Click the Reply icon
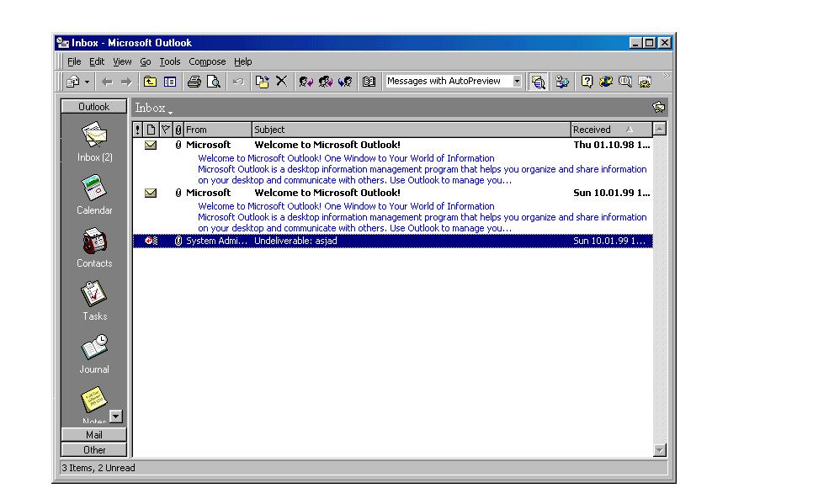The height and width of the screenshot is (504, 829). pos(306,82)
